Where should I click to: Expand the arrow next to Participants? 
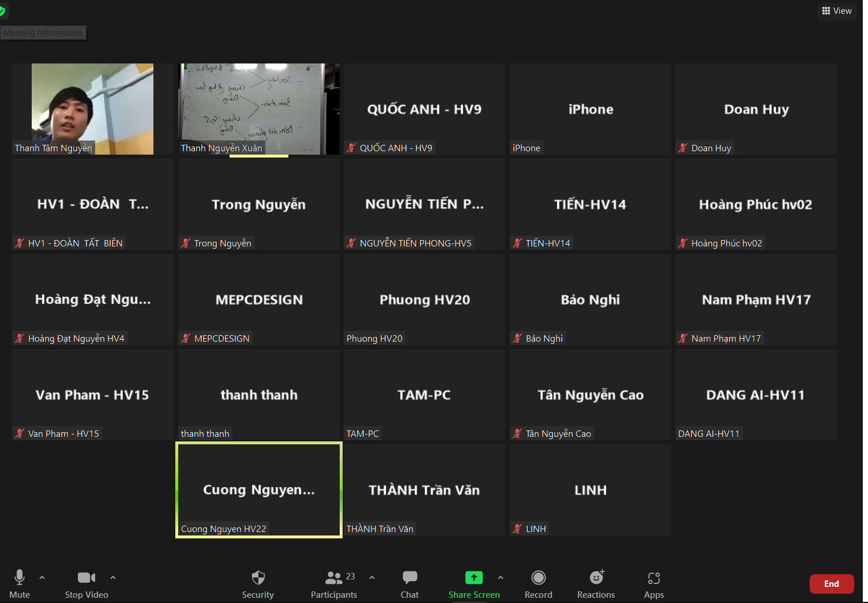click(372, 577)
